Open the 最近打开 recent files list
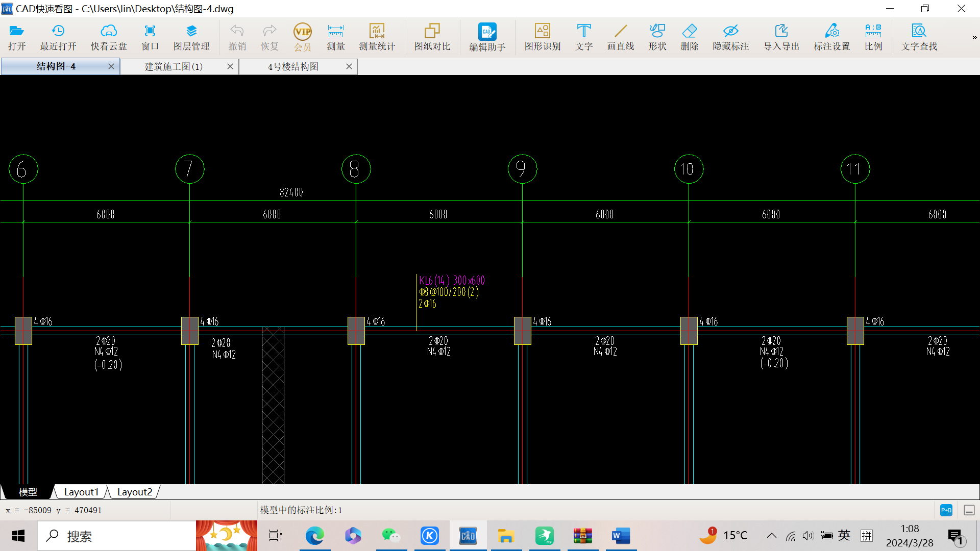The width and height of the screenshot is (980, 551). point(58,37)
